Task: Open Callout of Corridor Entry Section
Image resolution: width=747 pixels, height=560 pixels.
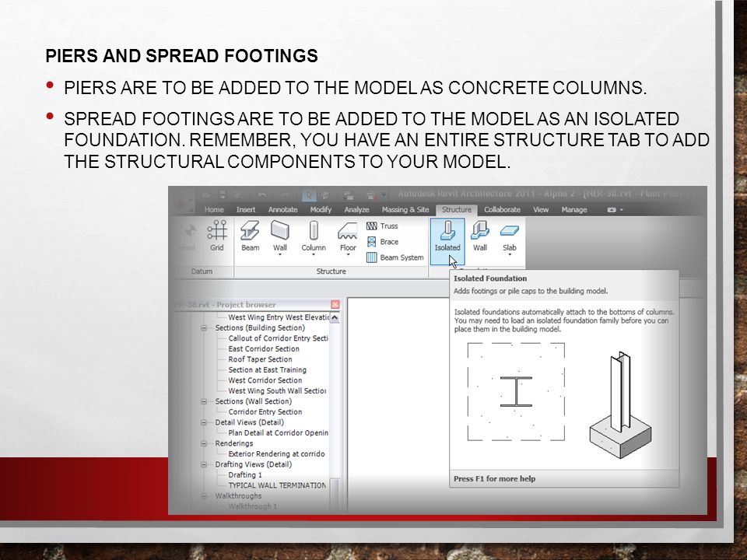Action: (x=278, y=338)
